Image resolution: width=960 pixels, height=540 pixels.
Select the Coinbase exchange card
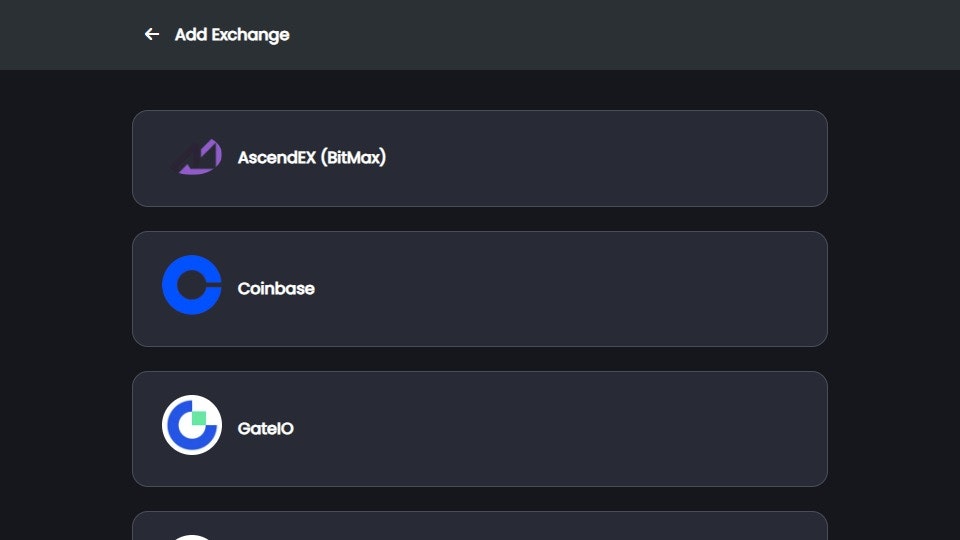480,289
